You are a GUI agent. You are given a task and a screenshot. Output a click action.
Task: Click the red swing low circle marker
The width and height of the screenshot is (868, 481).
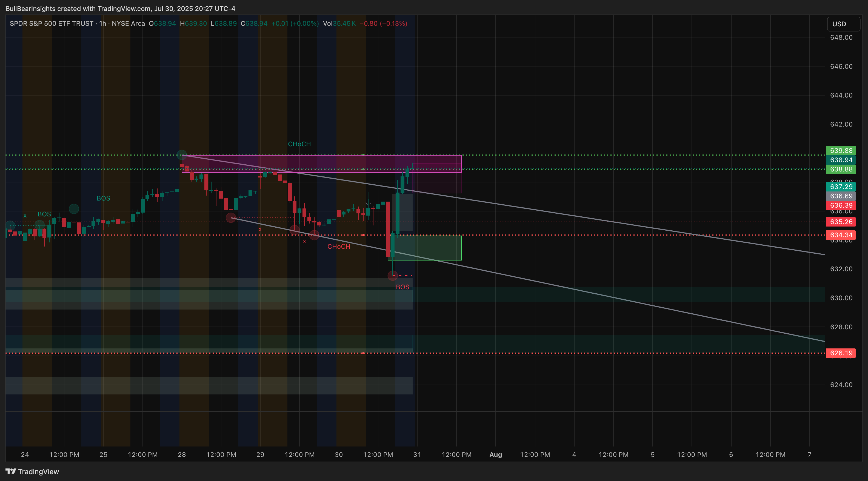click(x=393, y=276)
